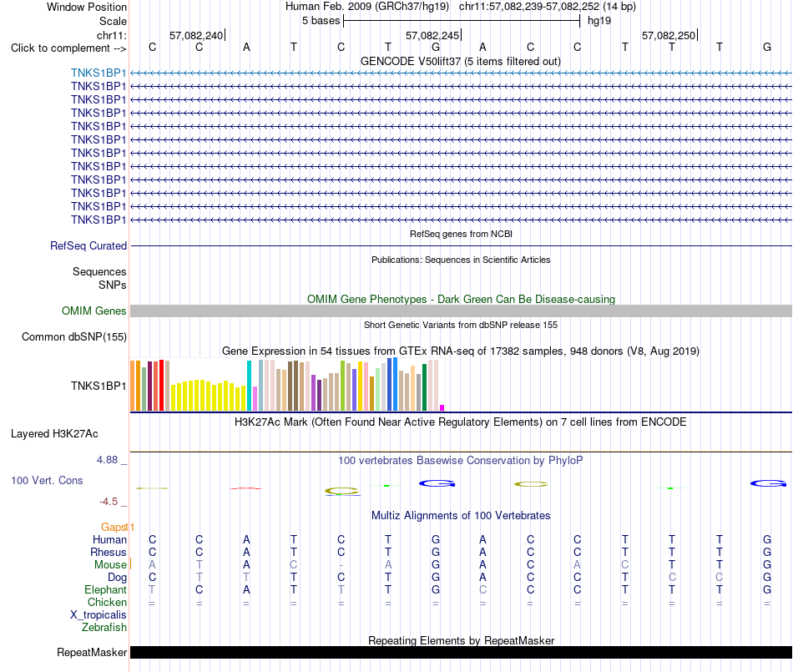
Task: Click the OMIM Gene Phenotypes green title
Action: [x=461, y=300]
